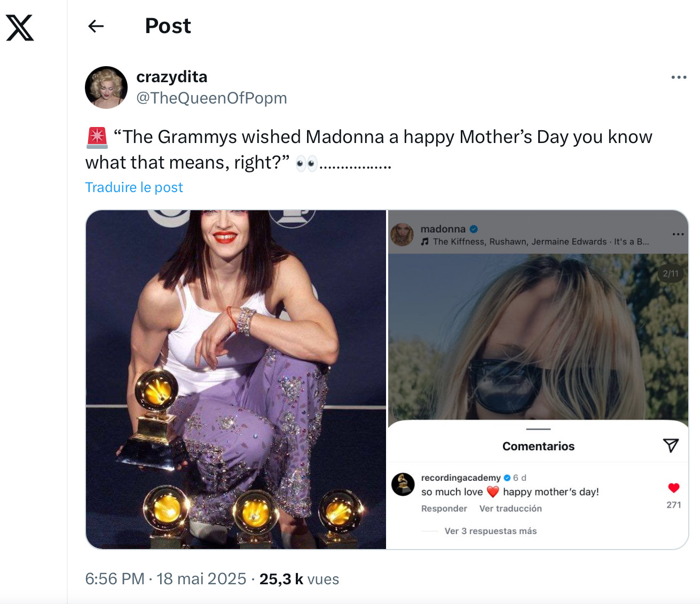The image size is (700, 604).
Task: Expand 'Ver 3 respuestas más' replies
Action: (490, 531)
